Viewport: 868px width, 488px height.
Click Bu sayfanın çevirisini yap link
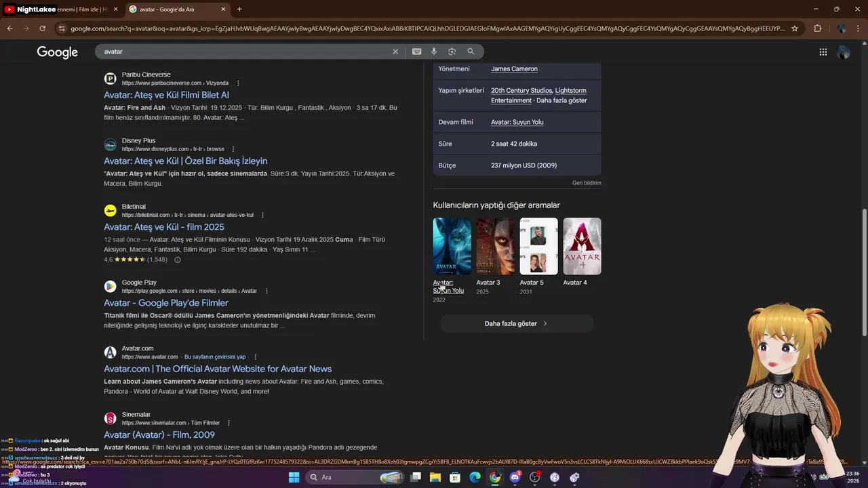tap(215, 357)
